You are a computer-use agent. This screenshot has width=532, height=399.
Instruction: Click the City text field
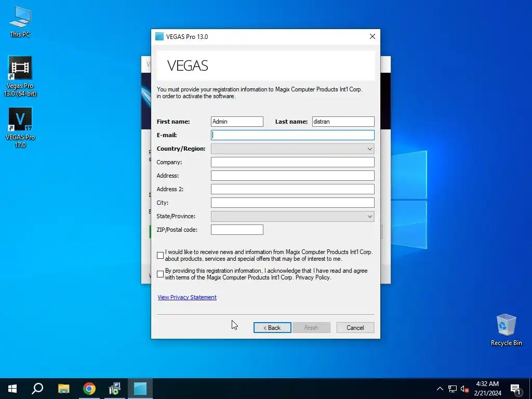point(292,203)
